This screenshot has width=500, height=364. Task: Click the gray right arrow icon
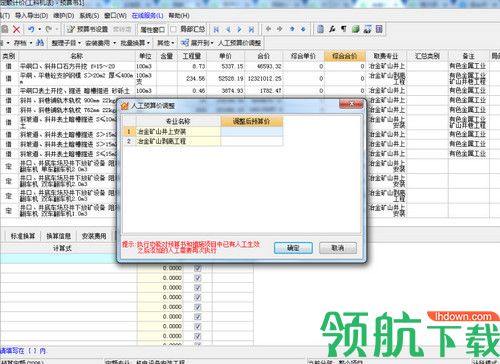[x=280, y=29]
